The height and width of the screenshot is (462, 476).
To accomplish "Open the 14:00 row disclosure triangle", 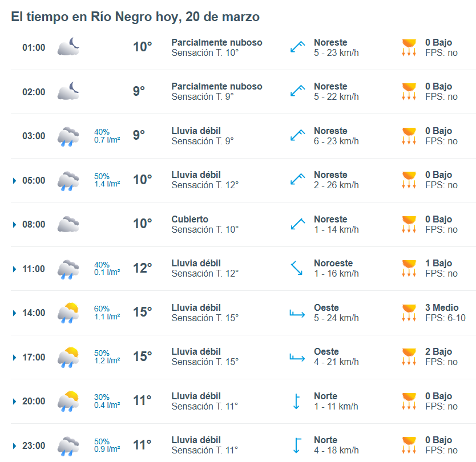I will pyautogui.click(x=14, y=313).
